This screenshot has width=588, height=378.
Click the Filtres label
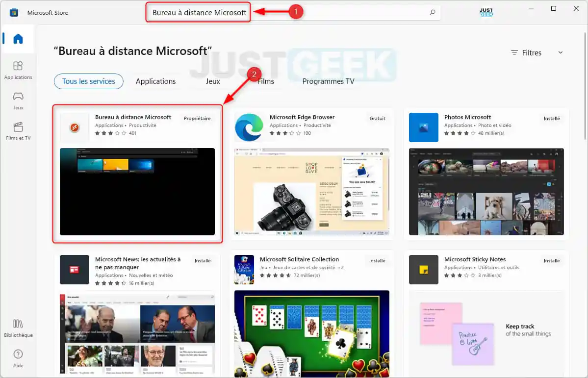coord(532,53)
